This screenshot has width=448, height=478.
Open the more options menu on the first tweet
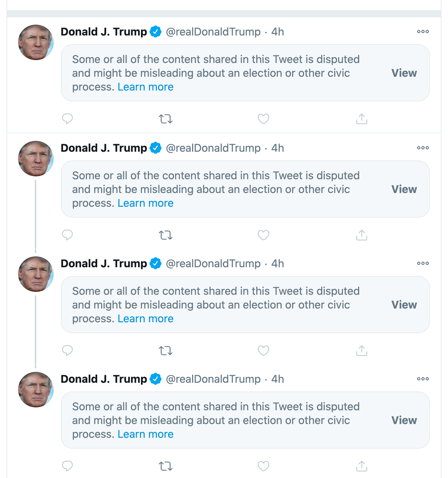point(423,32)
